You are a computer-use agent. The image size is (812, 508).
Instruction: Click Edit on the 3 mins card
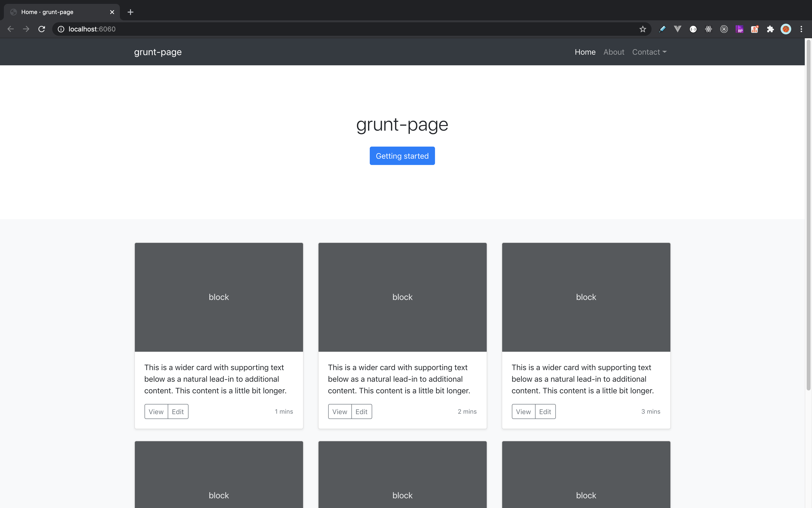[545, 411]
